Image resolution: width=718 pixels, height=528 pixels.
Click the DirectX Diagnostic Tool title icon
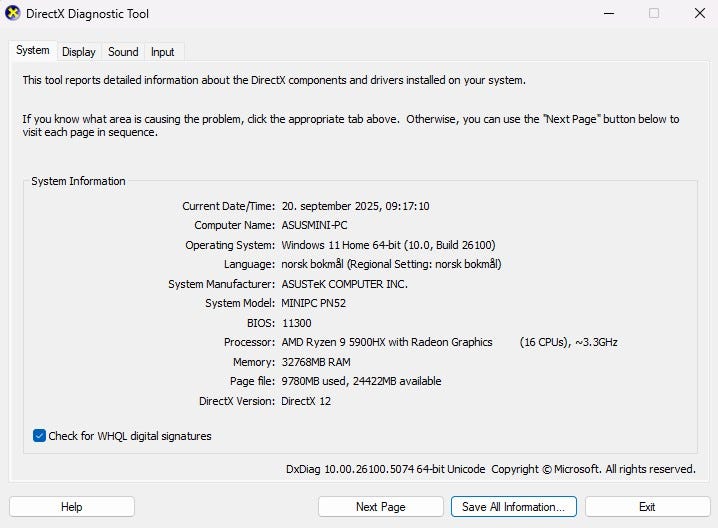pos(13,13)
